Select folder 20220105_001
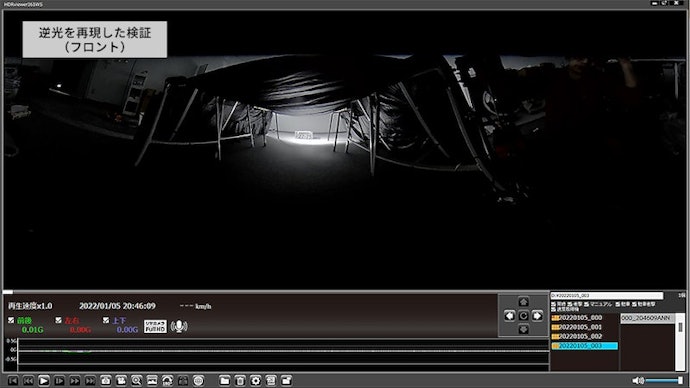 click(x=584, y=327)
